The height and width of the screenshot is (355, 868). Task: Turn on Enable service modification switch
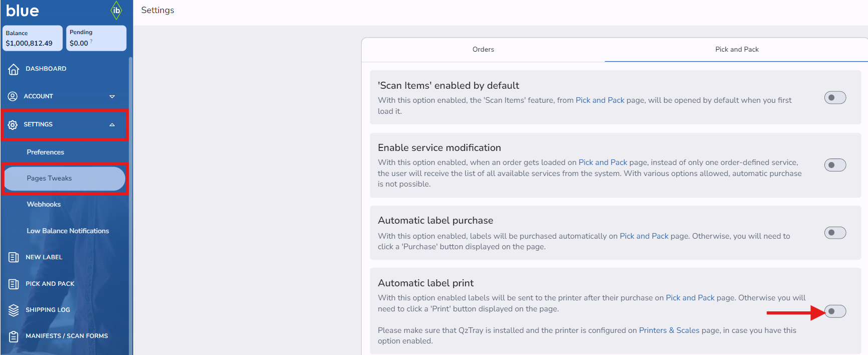coord(835,165)
